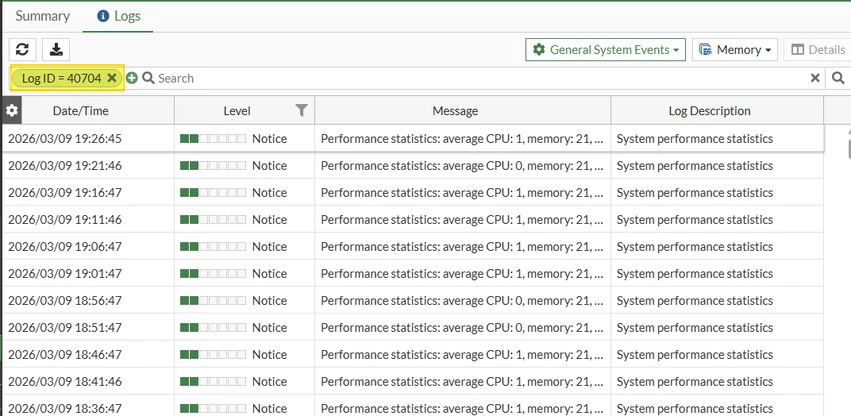Select the log entry at 18:56:47

tap(413, 300)
